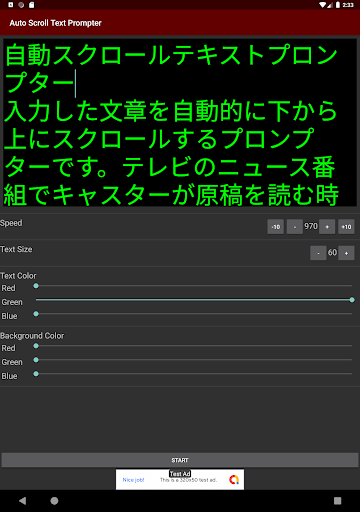Click the Text Color heading

pyautogui.click(x=18, y=276)
